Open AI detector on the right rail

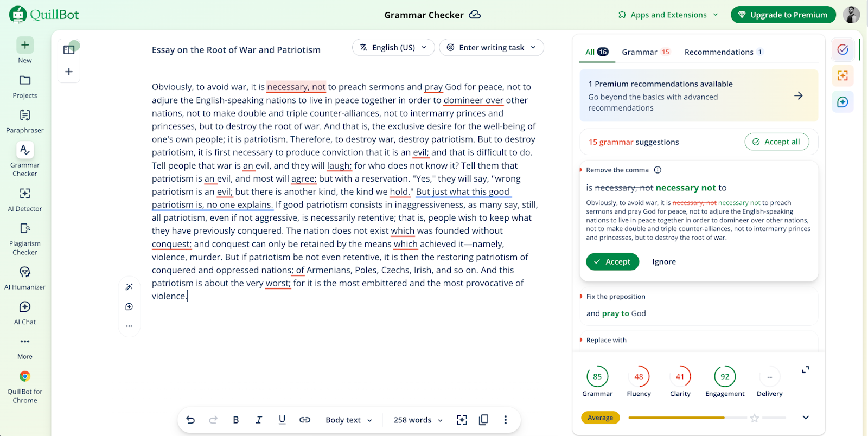843,76
